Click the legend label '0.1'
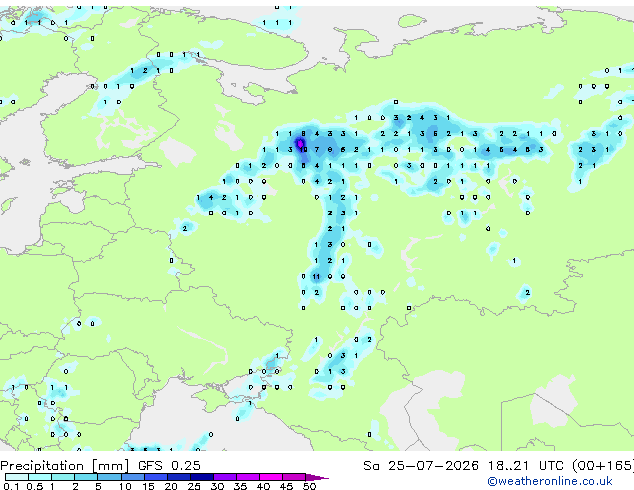 pyautogui.click(x=11, y=486)
